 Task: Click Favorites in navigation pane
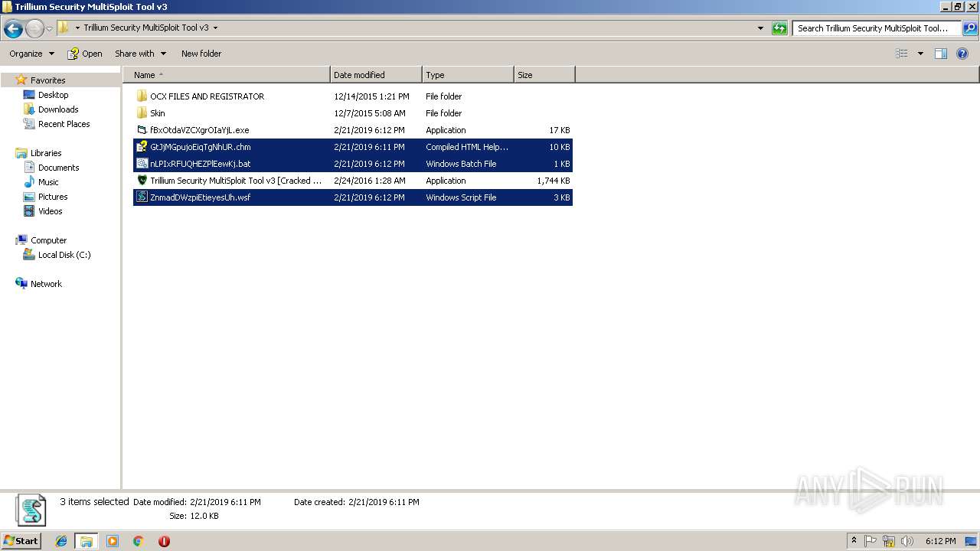click(47, 80)
